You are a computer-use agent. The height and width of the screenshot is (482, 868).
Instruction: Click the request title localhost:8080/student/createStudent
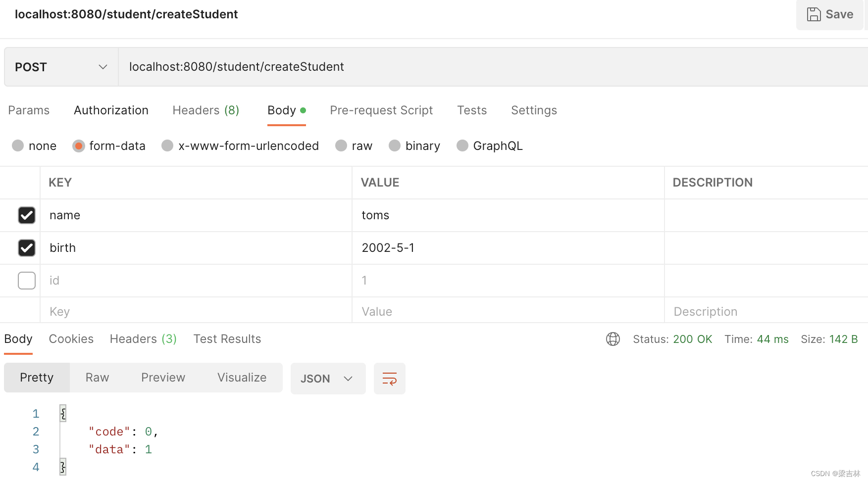click(126, 14)
